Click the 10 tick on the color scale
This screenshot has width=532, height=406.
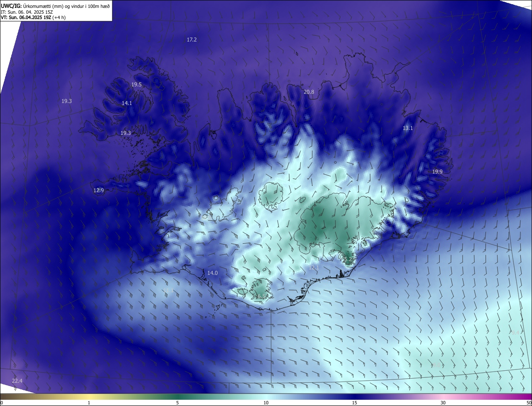266,403
